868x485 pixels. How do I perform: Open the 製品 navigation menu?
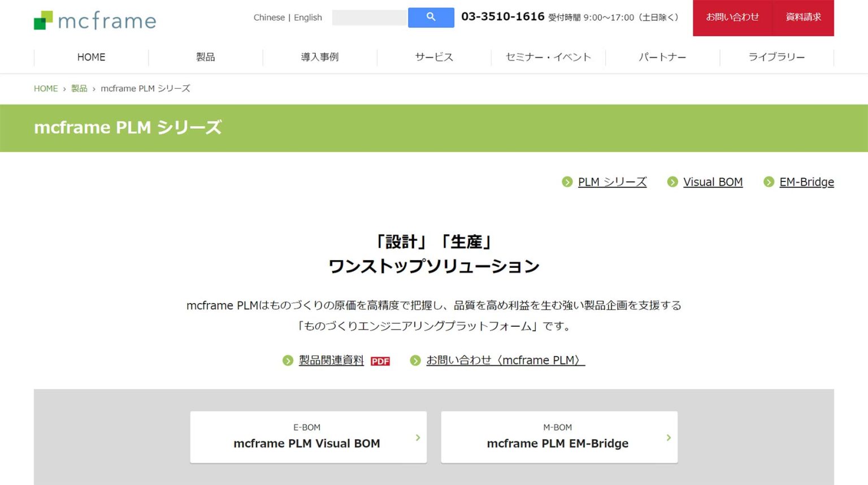[206, 57]
